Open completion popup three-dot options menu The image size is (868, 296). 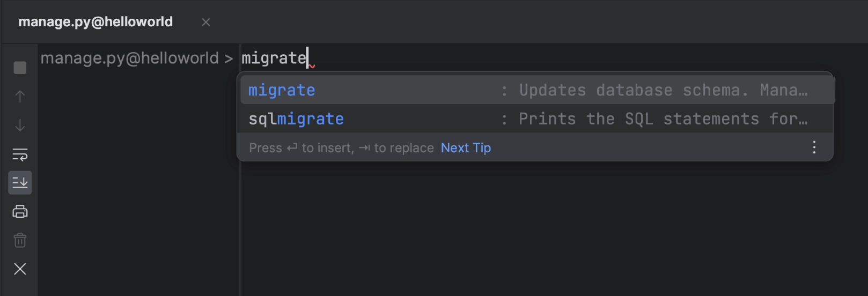coord(814,147)
